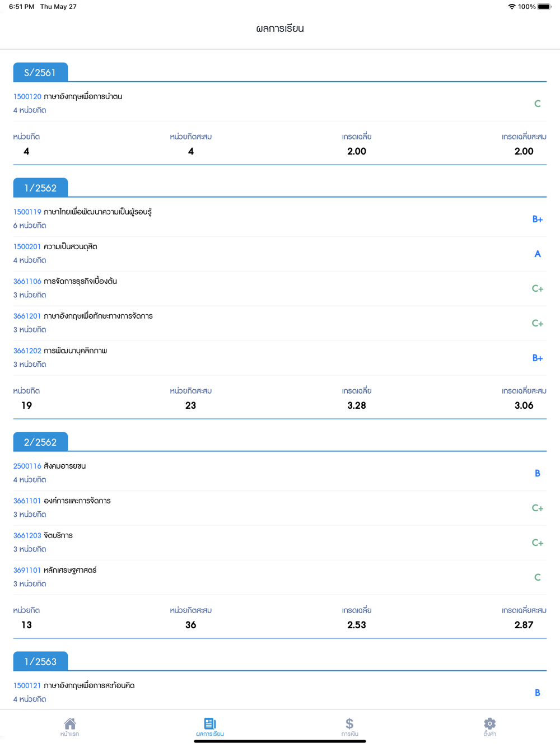Click 6 หน่วยกิต under course 1500119
560x747 pixels.
pos(30,226)
